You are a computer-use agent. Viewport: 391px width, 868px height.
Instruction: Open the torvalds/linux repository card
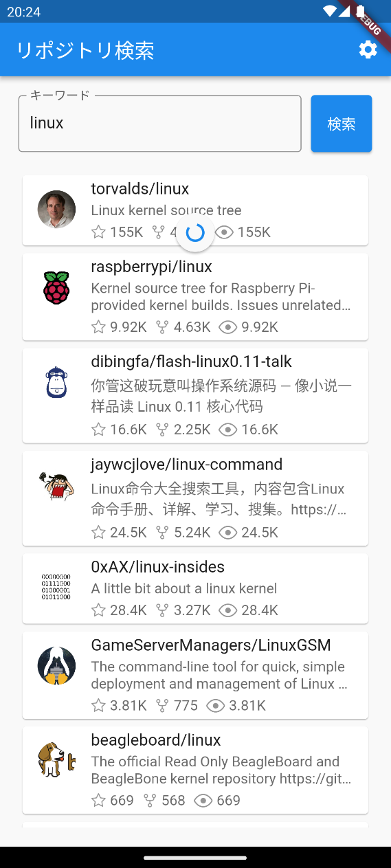(195, 210)
